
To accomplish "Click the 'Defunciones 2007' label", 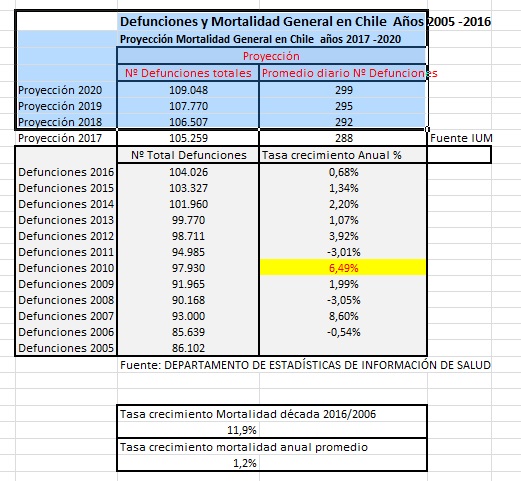I will pos(66,316).
